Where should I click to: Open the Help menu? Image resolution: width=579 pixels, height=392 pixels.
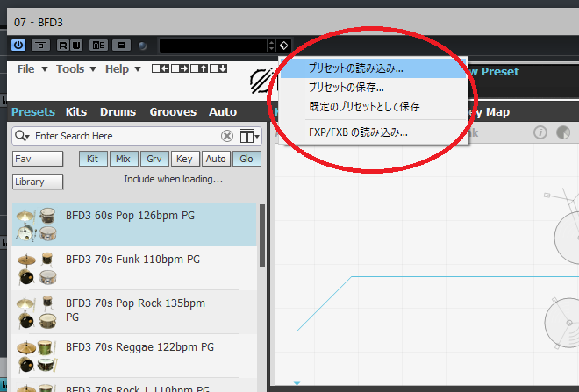(x=123, y=69)
